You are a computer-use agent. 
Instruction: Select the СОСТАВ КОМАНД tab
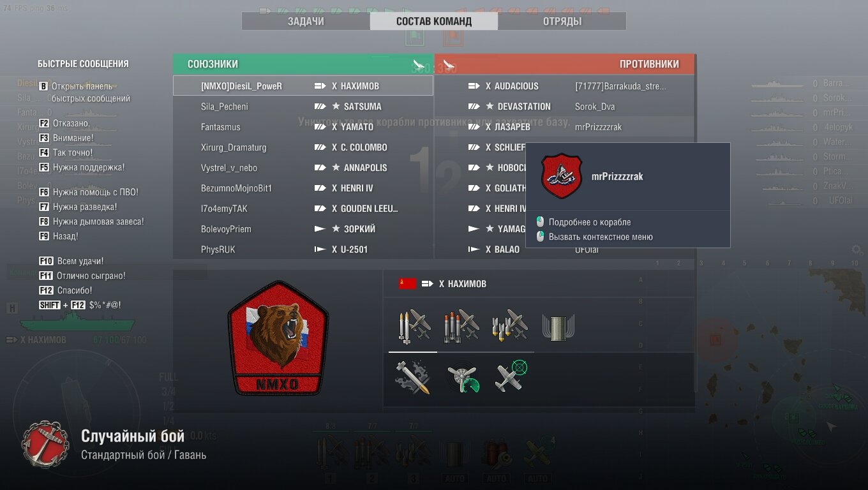click(x=434, y=21)
